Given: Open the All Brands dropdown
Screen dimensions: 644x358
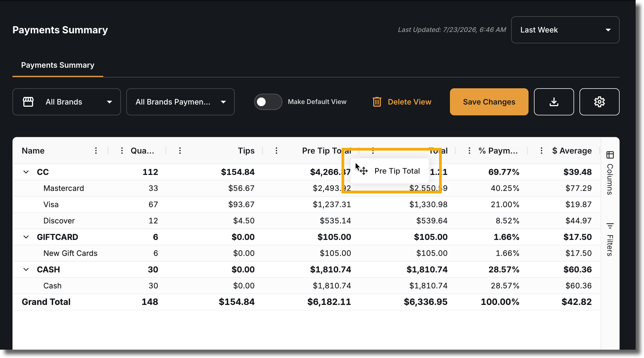Looking at the screenshot, I should (67, 102).
